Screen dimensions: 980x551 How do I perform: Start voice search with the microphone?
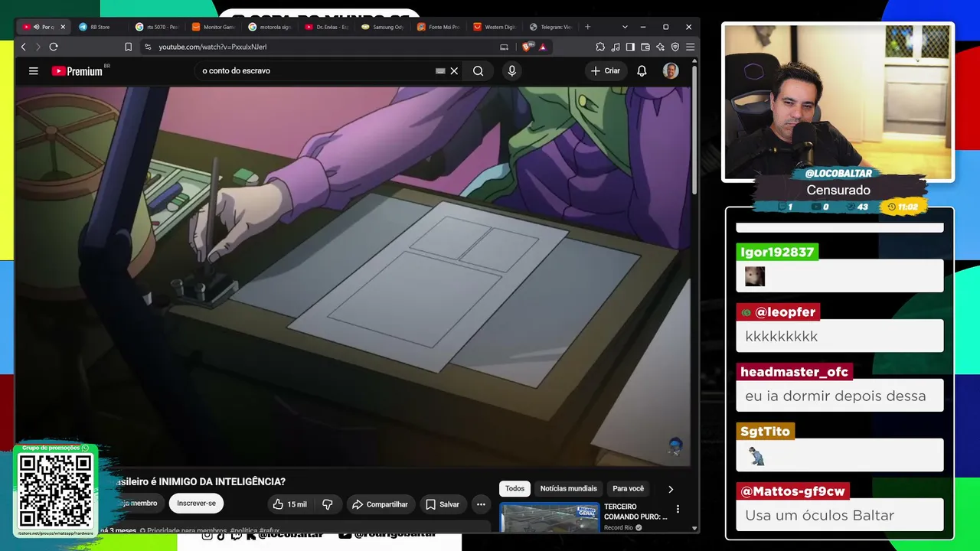click(x=512, y=71)
